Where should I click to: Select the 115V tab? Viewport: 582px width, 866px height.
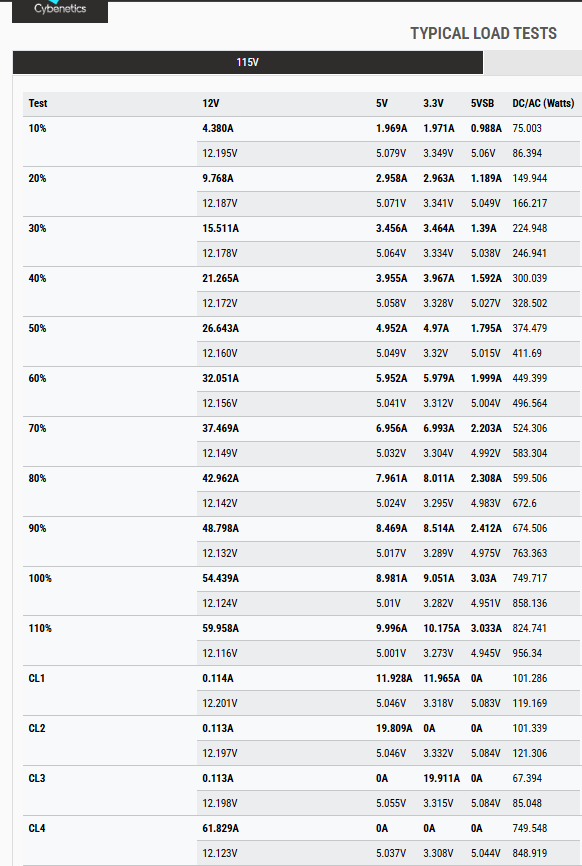pyautogui.click(x=247, y=62)
